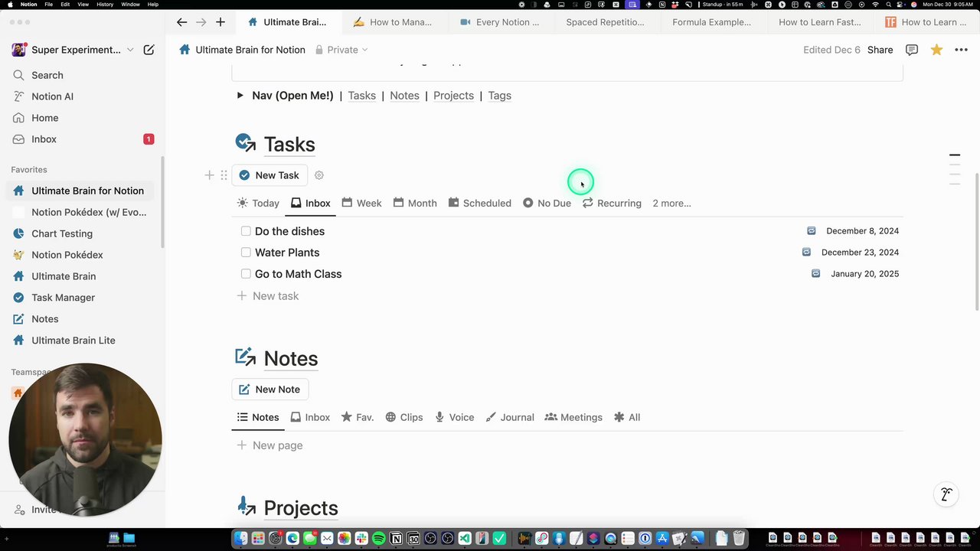Switch to the Every Notion tab
Image resolution: width=980 pixels, height=551 pixels.
tap(501, 22)
